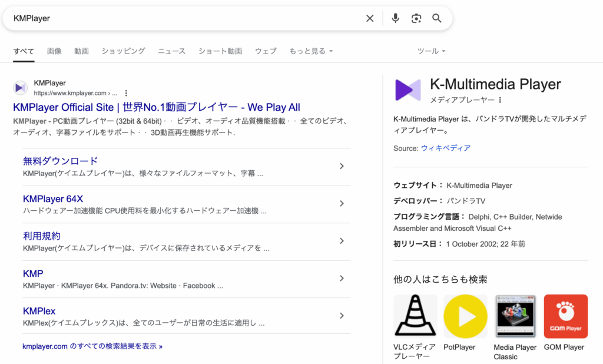
Task: Open the PotPlayer yellow play thumbnail
Action: [465, 316]
